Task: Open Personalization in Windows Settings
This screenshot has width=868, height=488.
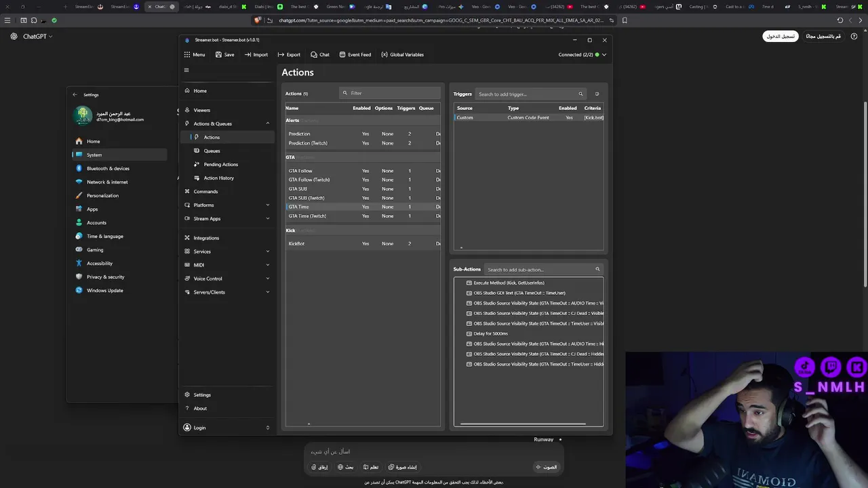Action: (119, 195)
